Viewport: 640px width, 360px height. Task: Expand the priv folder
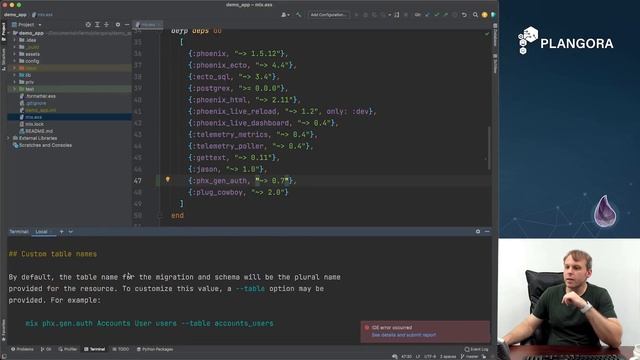pos(15,82)
